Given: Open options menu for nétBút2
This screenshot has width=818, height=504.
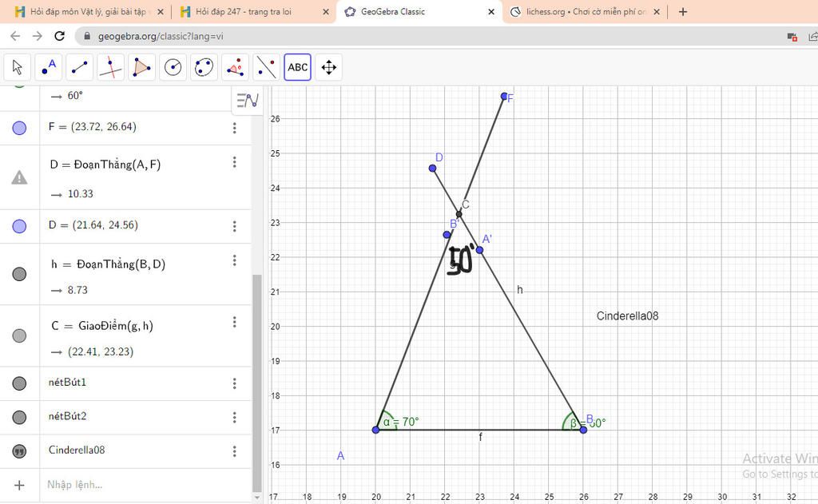Looking at the screenshot, I should point(234,418).
